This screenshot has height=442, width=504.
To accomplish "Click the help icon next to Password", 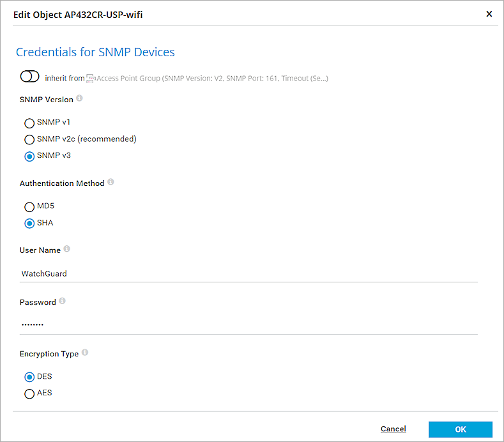I will coord(62,301).
